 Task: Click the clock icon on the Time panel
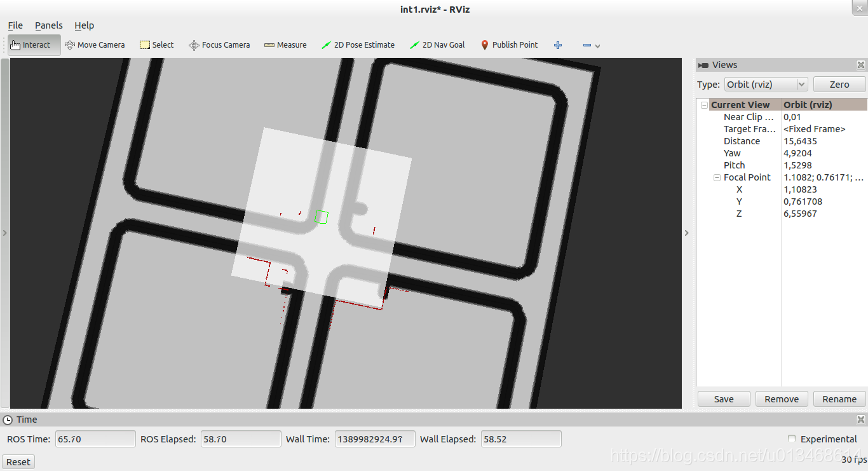(6, 420)
